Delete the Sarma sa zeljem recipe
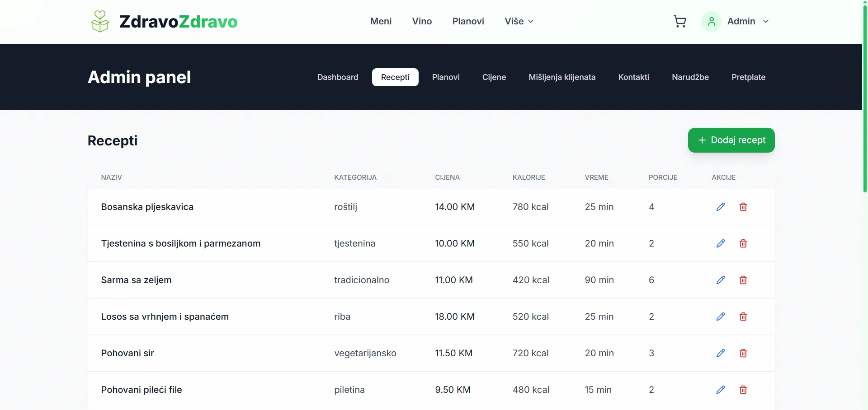 click(x=743, y=280)
